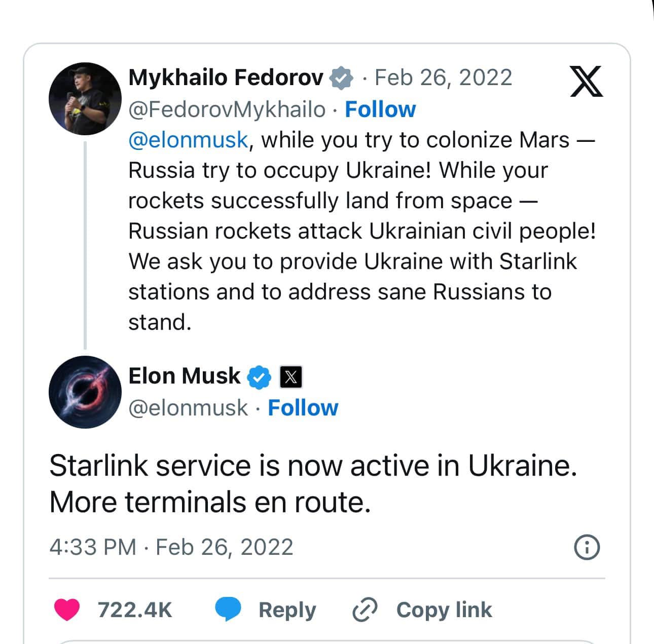Viewport: 654px width, 644px height.
Task: Open the 4:33 PM timestamp link
Action: [171, 547]
